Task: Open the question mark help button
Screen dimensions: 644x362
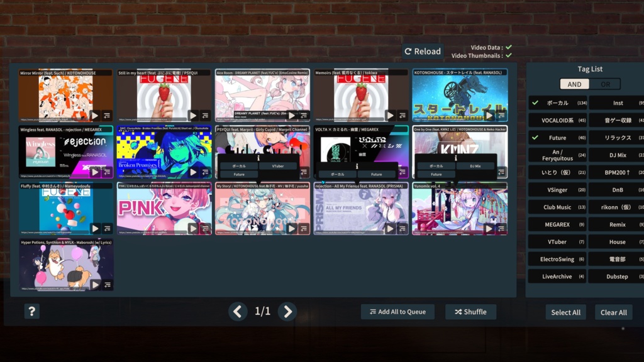Action: tap(31, 312)
